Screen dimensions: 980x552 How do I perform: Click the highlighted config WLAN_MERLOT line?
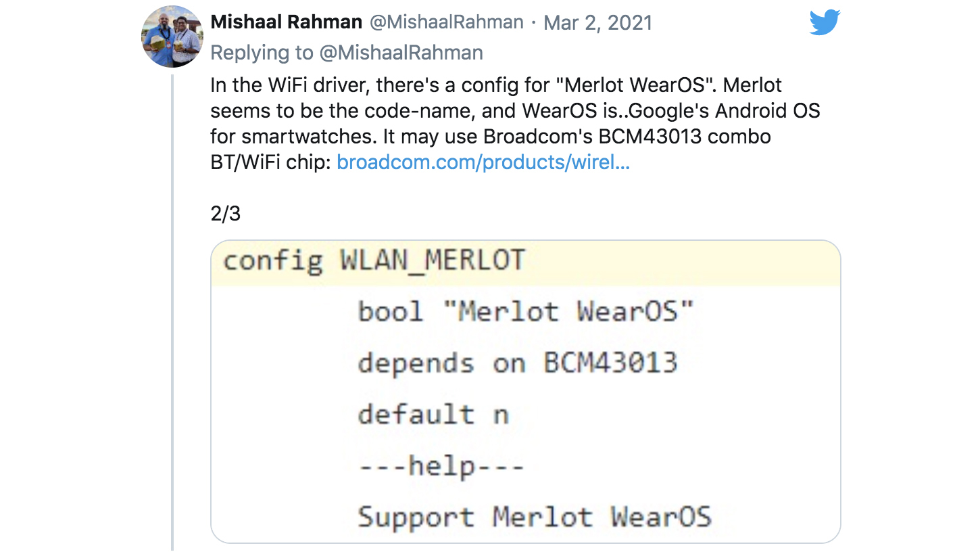point(374,261)
